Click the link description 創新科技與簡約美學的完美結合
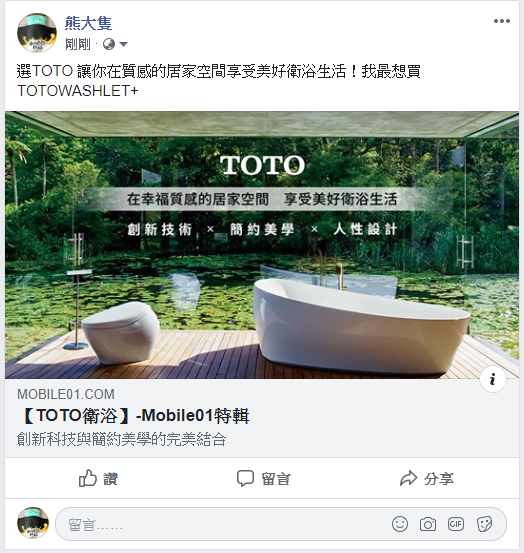Viewport: 524px width, 553px height. click(121, 439)
